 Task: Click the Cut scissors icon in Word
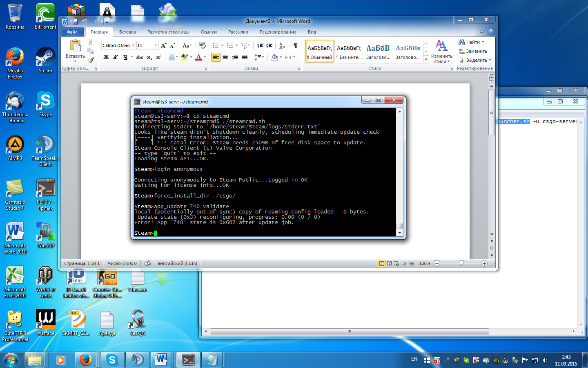pos(91,42)
